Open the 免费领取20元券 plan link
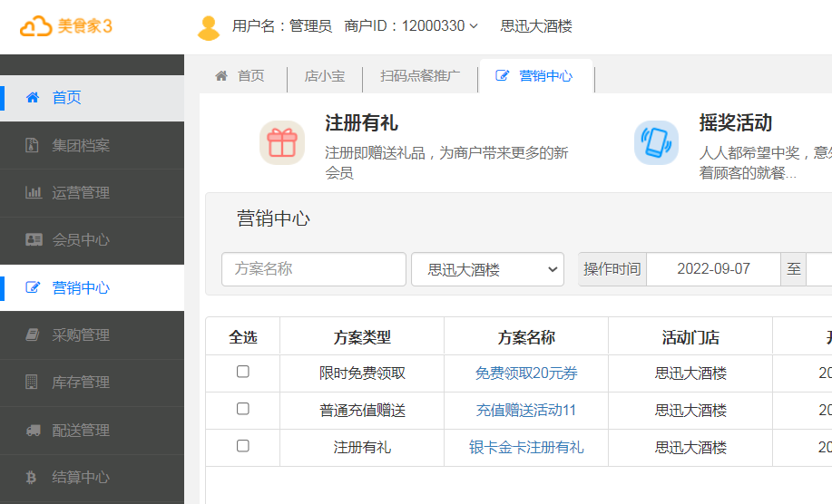 [526, 373]
